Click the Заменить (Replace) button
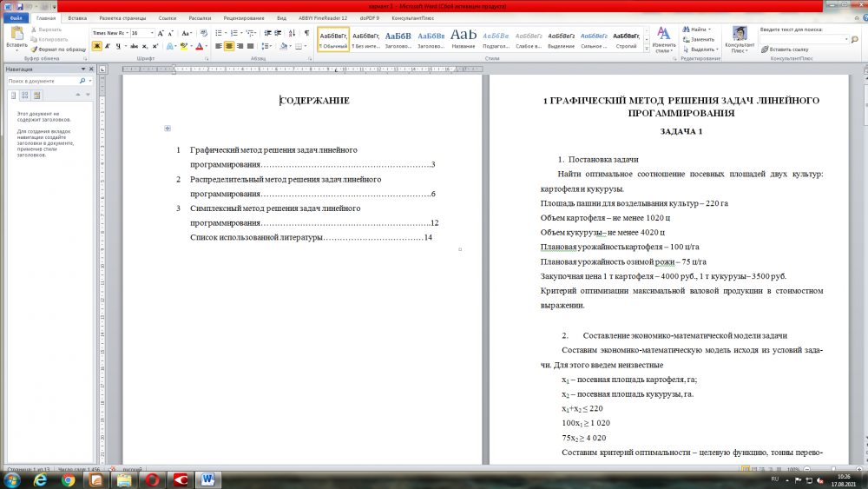 (x=701, y=39)
